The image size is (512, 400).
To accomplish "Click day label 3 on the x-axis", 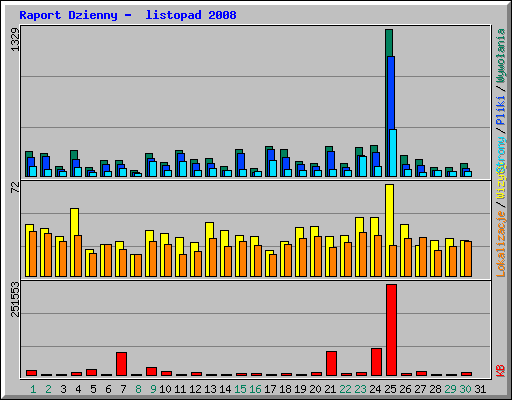I will point(63,389).
